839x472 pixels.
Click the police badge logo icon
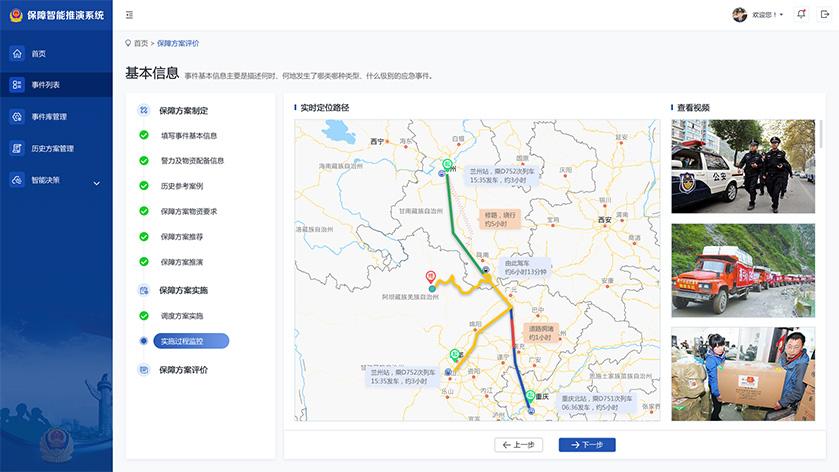[x=16, y=15]
